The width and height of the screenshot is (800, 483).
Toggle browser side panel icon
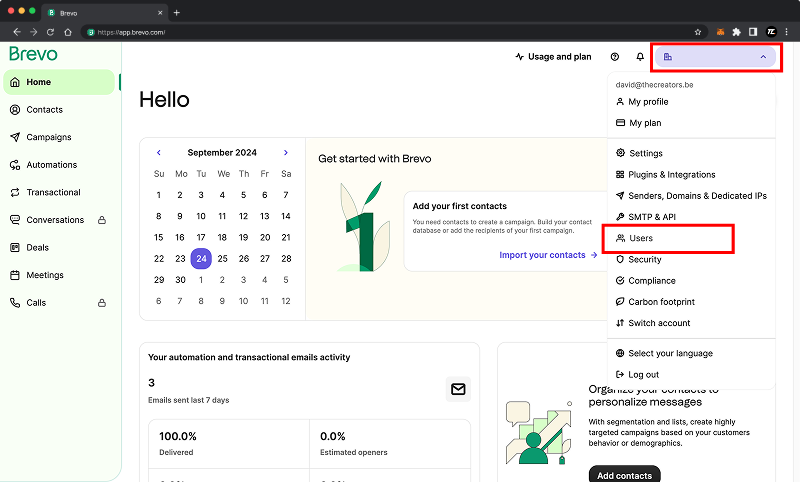[x=753, y=32]
